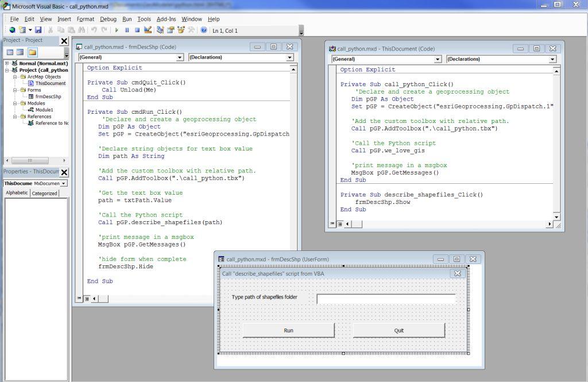Click the Run button on the UserForm
The image size is (588, 382).
(x=288, y=330)
